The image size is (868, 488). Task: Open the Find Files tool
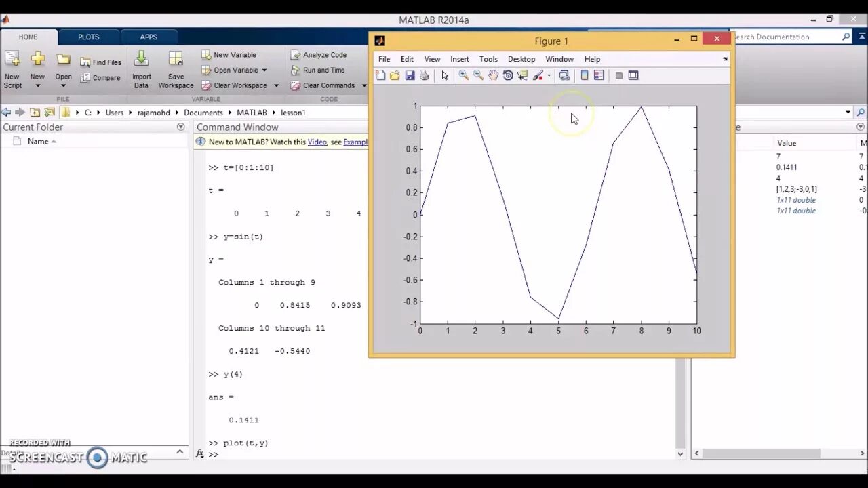100,62
